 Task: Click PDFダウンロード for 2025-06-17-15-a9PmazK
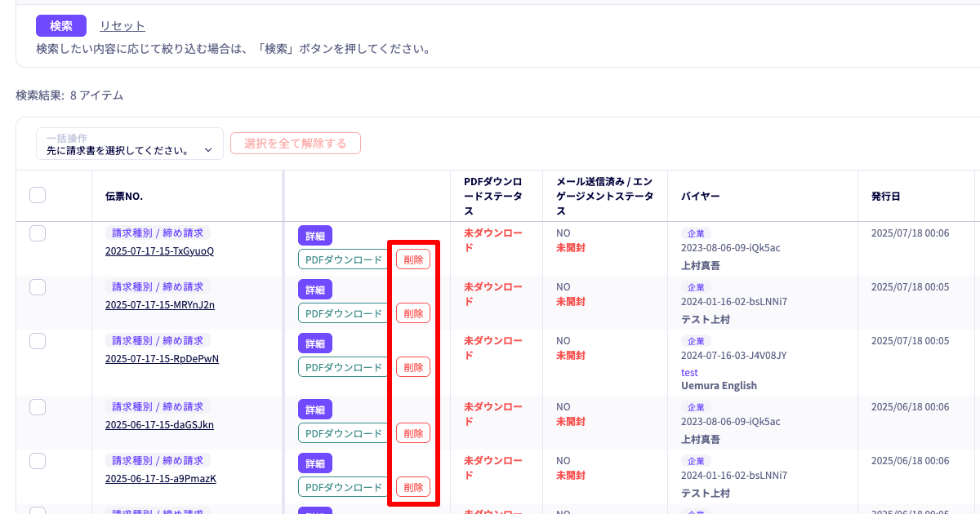pos(344,487)
